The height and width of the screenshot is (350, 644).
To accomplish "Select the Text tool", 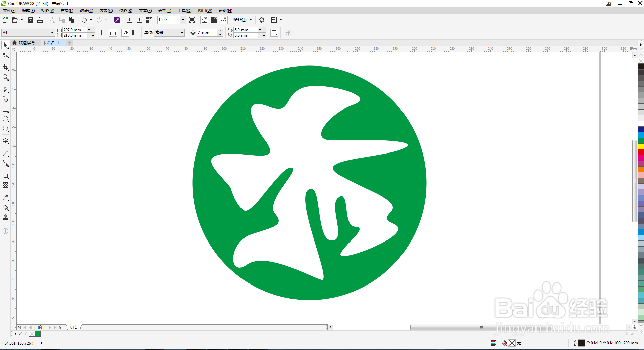I will pos(5,141).
